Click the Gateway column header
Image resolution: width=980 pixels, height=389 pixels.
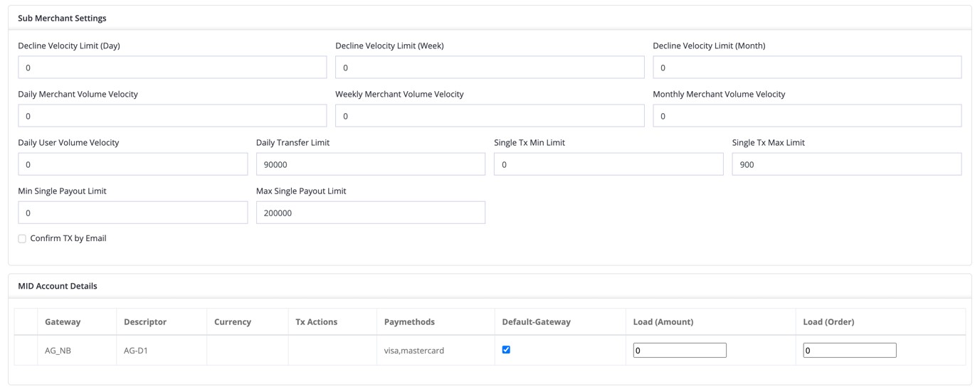(63, 322)
